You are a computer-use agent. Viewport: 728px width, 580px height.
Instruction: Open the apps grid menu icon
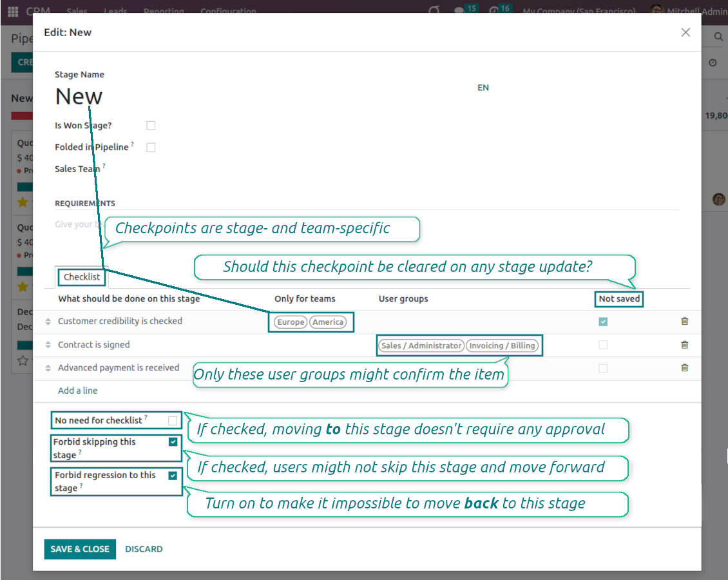tap(13, 11)
